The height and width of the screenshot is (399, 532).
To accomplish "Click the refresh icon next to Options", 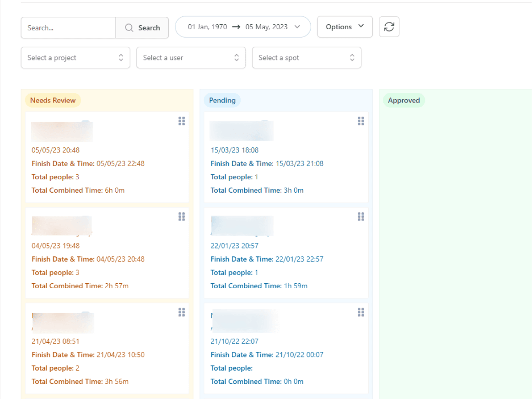I will point(389,27).
